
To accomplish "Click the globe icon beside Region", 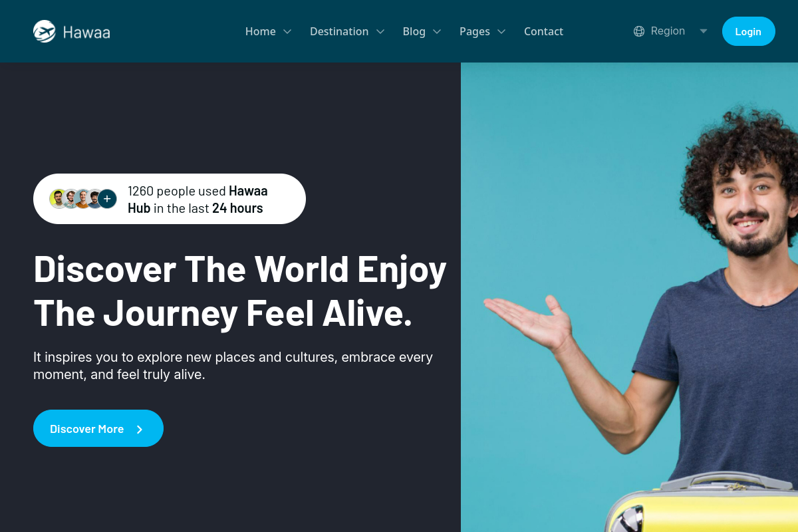I will click(x=639, y=31).
